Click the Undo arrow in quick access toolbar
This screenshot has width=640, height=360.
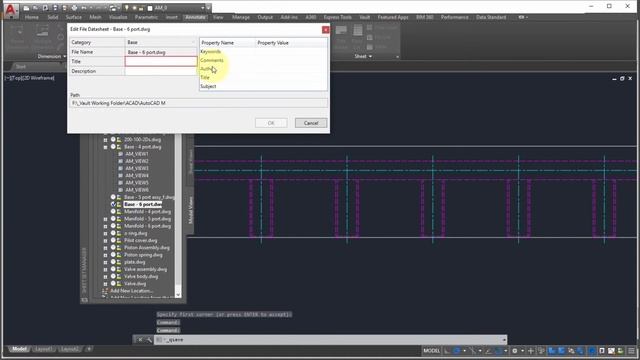[84, 8]
